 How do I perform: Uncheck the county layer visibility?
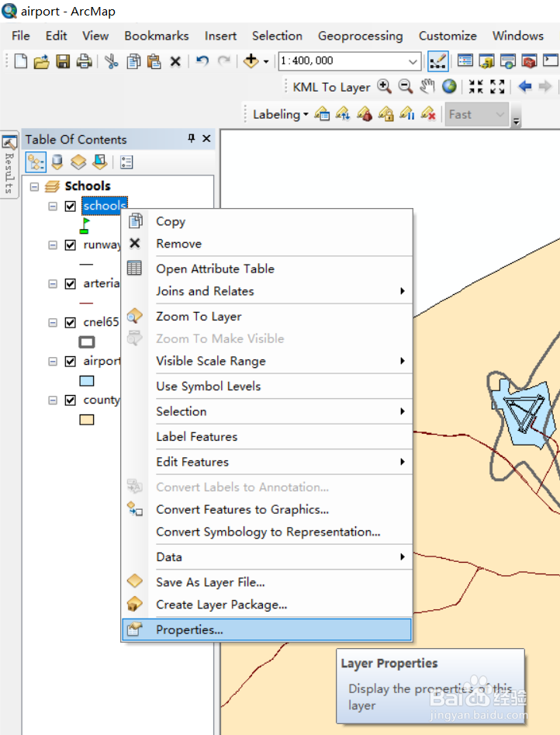click(71, 400)
